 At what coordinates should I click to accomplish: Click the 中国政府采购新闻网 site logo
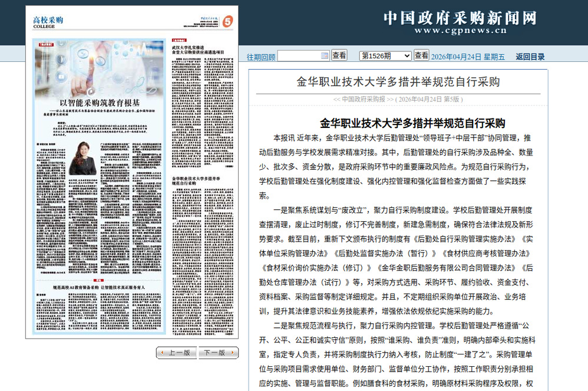pyautogui.click(x=460, y=23)
